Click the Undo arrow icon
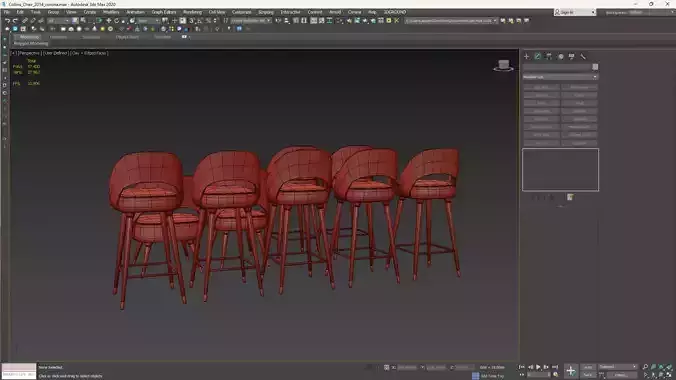This screenshot has height=380, width=676. pyautogui.click(x=7, y=20)
